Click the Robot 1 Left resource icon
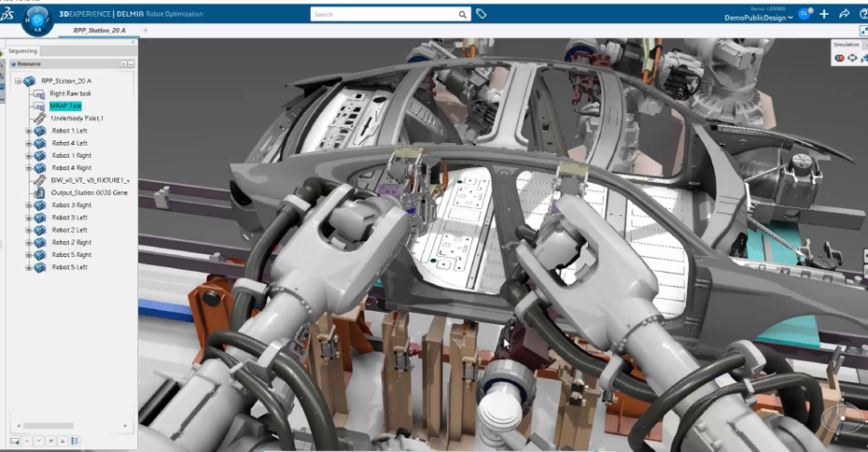This screenshot has width=868, height=452. [x=40, y=131]
